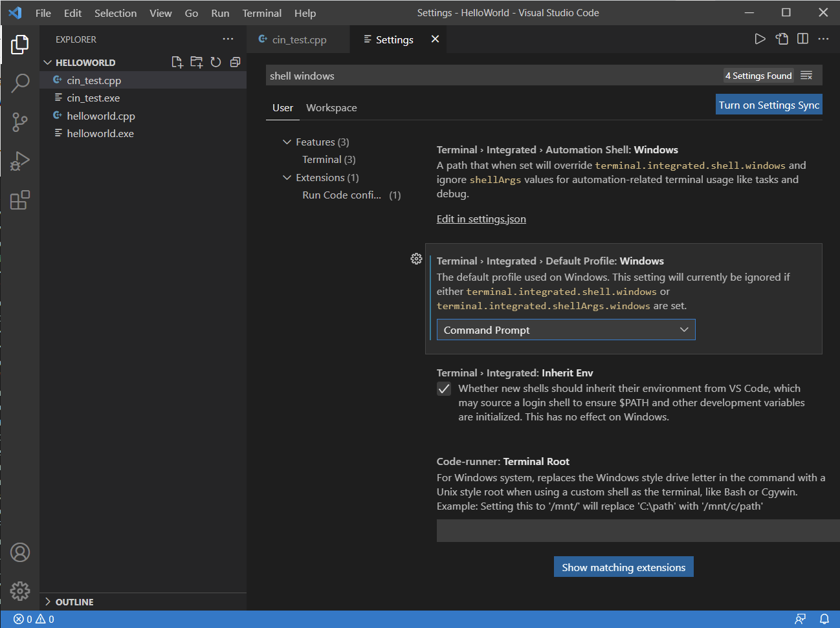Run code with the play icon
The height and width of the screenshot is (628, 840).
[x=760, y=39]
